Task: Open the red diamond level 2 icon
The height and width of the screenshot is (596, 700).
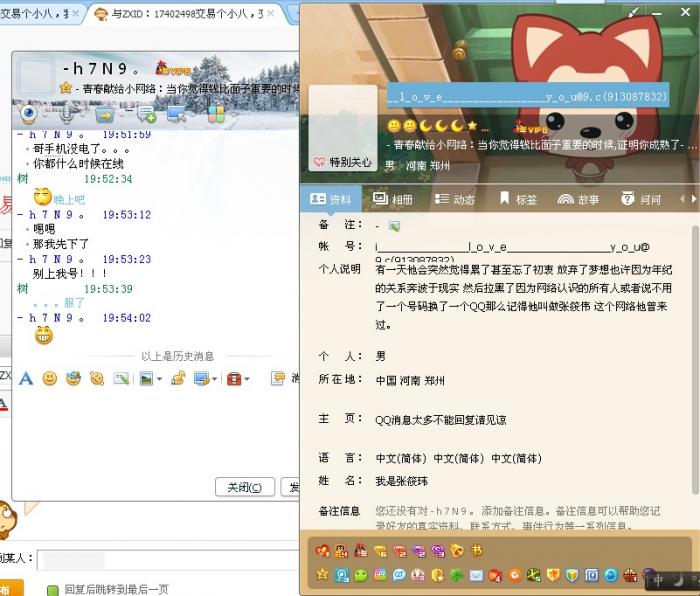Action: coord(400,551)
